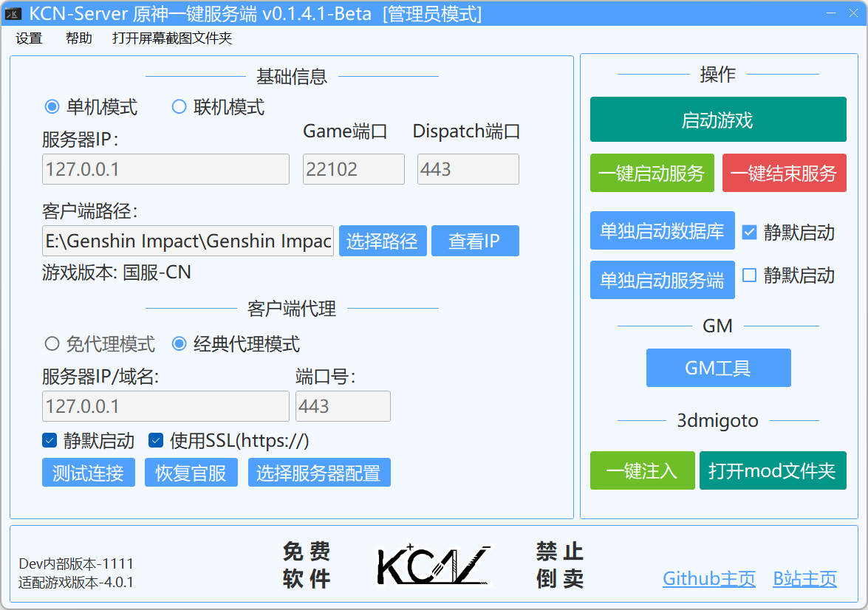Image resolution: width=868 pixels, height=610 pixels.
Task: Check 静默启动 next to 单独启动服务端
Action: 749,275
